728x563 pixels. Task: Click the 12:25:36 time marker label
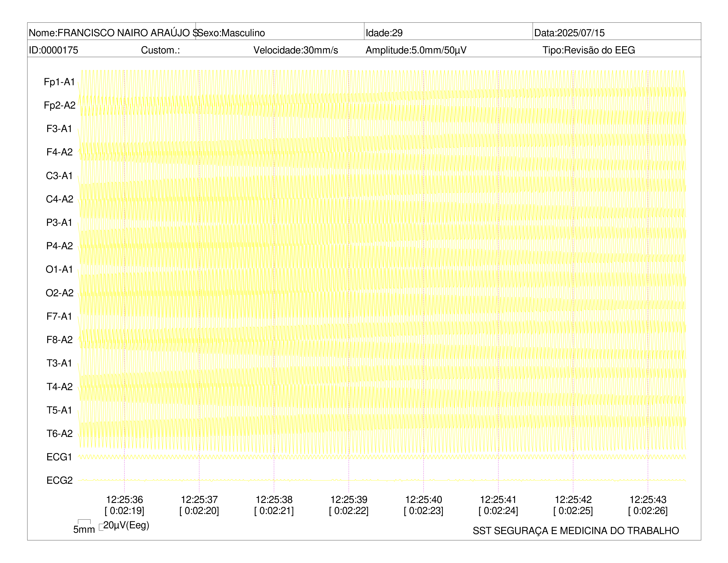[x=124, y=500]
